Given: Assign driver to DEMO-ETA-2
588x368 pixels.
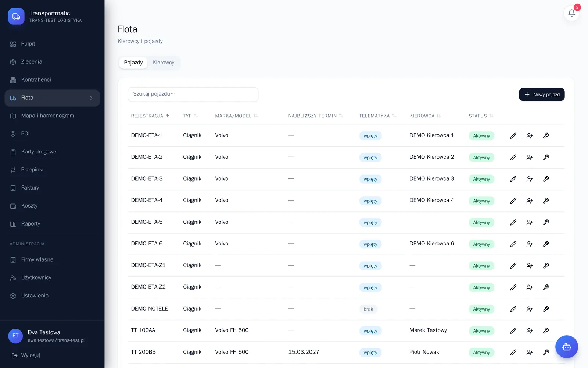Looking at the screenshot, I should click(530, 158).
